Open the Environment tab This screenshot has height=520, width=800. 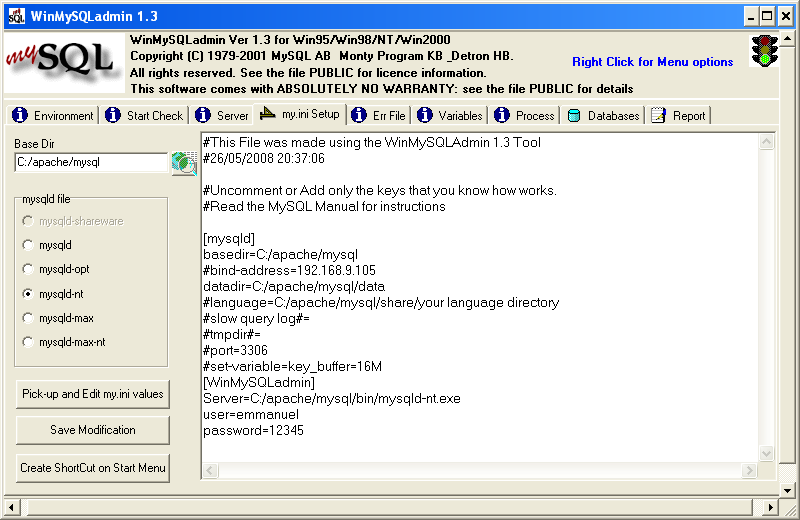(x=54, y=116)
